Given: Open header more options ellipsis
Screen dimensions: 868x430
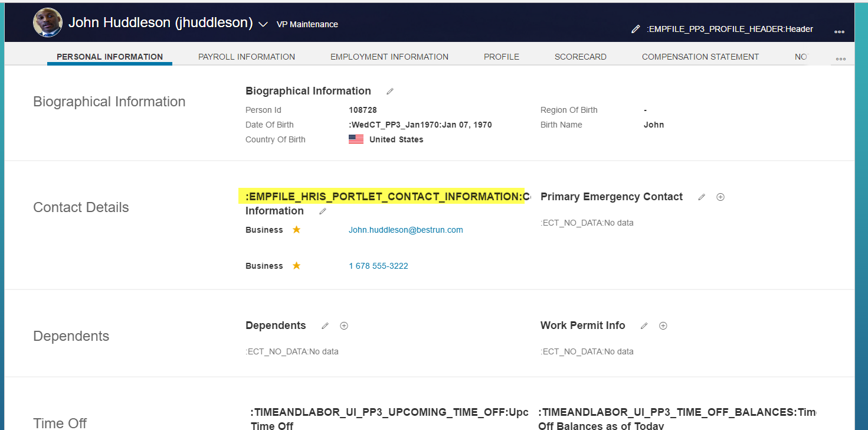Looking at the screenshot, I should pyautogui.click(x=840, y=31).
